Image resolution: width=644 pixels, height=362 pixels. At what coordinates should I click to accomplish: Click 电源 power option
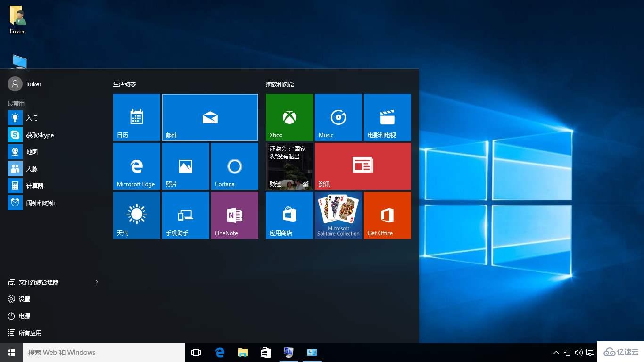pos(24,316)
